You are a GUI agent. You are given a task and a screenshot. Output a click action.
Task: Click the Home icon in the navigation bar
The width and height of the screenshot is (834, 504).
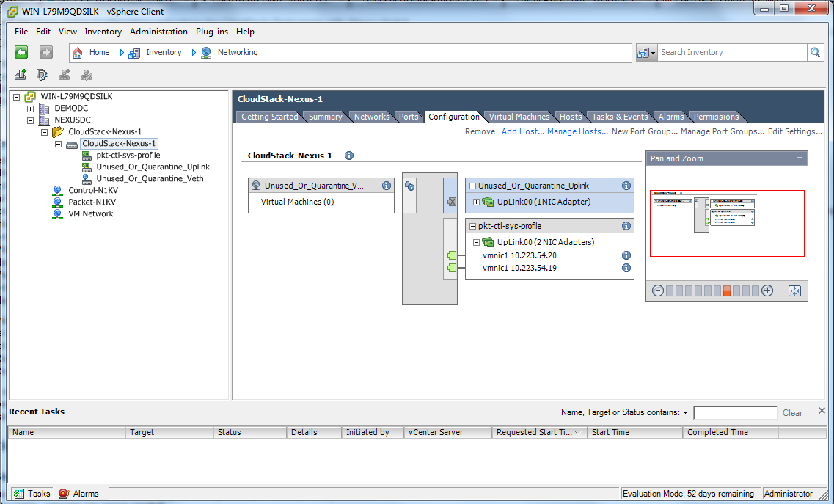click(x=77, y=52)
